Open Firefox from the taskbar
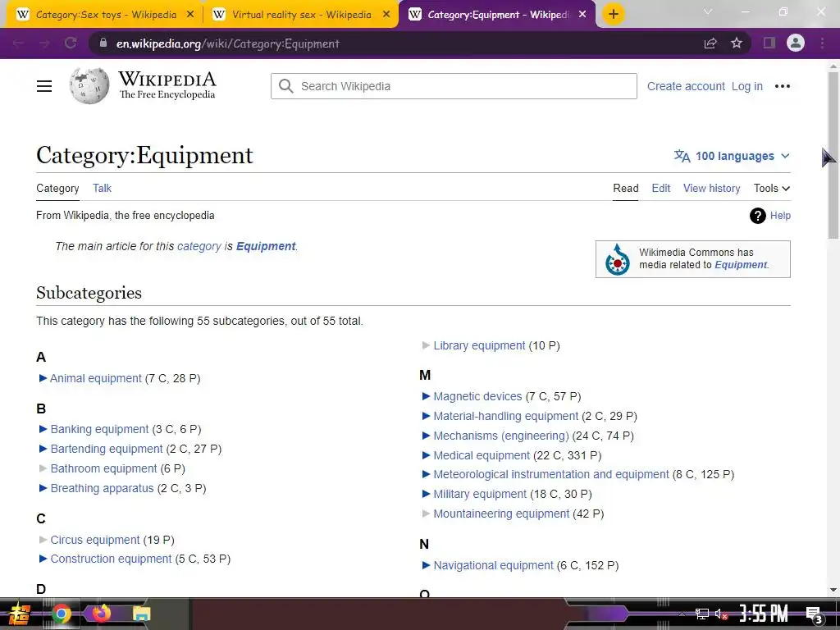 coord(101,613)
